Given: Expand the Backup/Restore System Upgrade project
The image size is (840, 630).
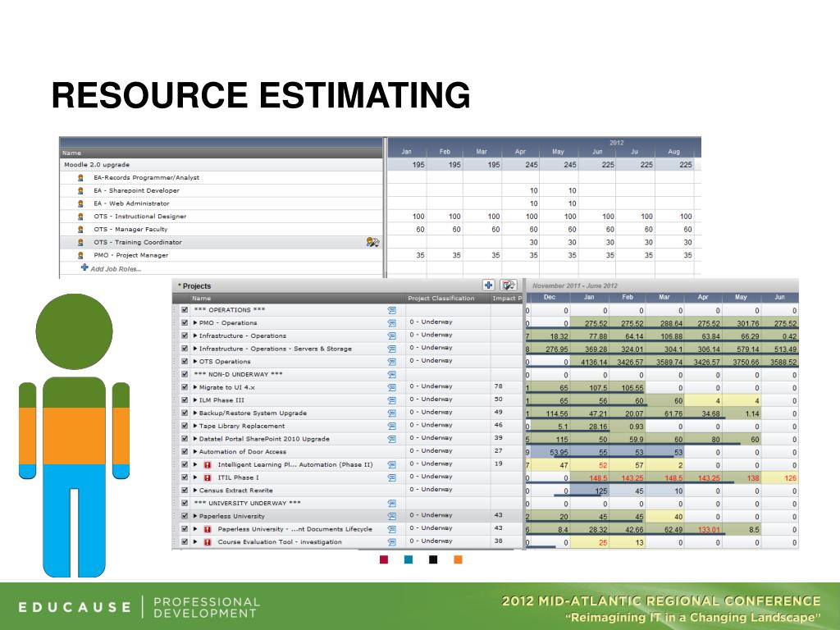Looking at the screenshot, I should (195, 413).
